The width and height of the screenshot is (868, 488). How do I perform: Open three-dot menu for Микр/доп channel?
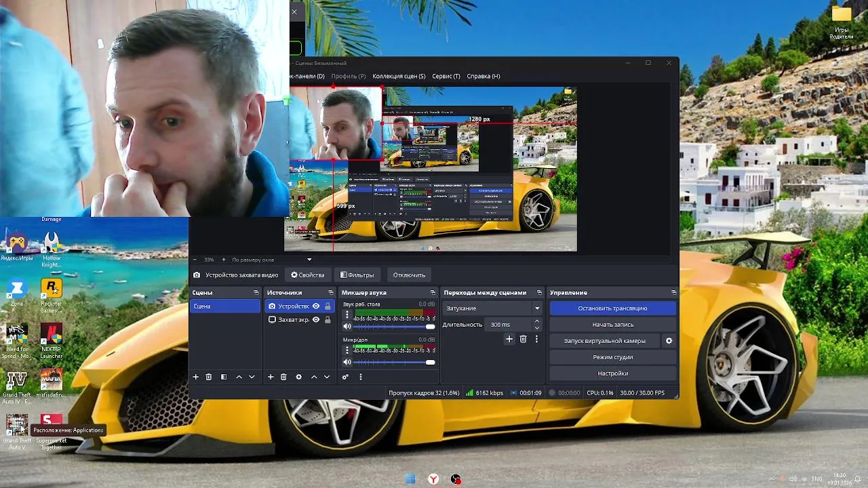[x=347, y=350]
